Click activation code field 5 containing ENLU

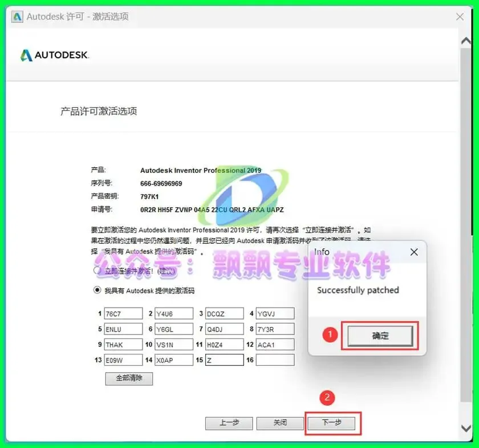click(x=123, y=329)
